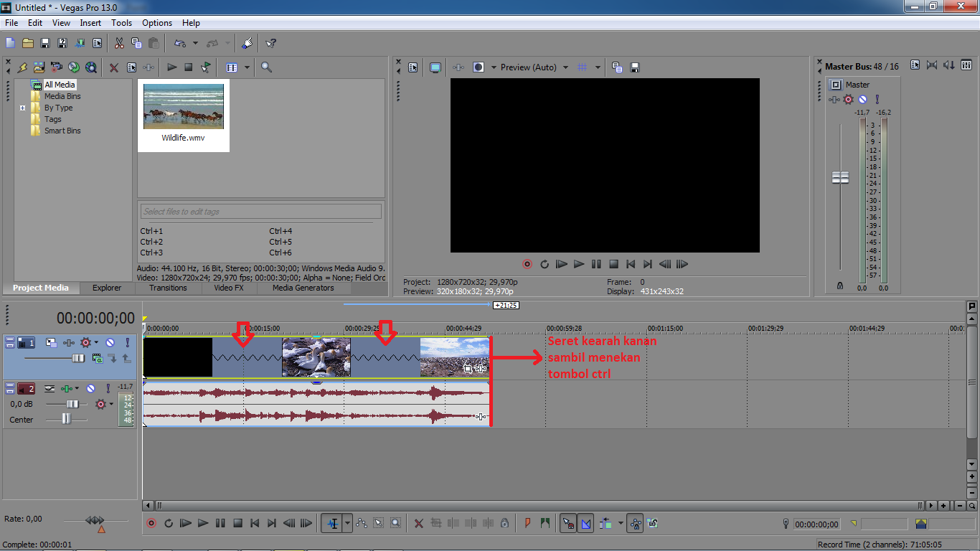
Task: Activate the Selection Edit tool
Action: (x=378, y=523)
